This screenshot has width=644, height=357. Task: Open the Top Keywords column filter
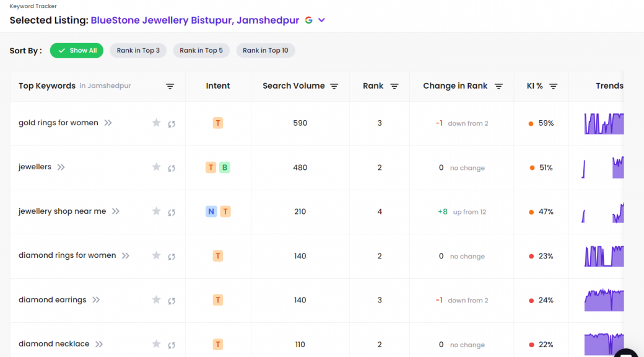[x=170, y=86]
